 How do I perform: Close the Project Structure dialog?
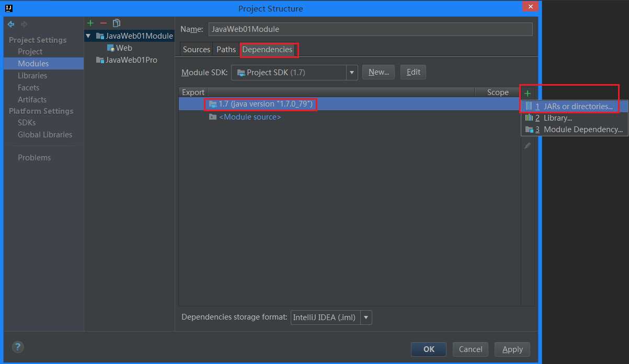pos(530,7)
